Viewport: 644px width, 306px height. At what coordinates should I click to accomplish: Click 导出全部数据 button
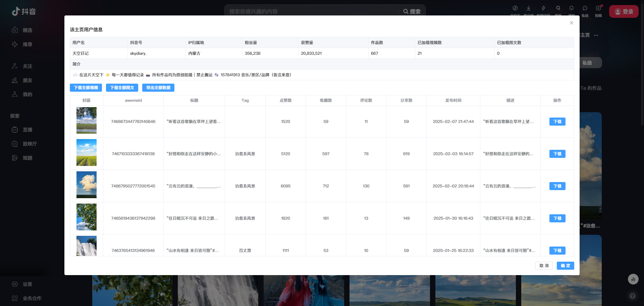tap(158, 88)
